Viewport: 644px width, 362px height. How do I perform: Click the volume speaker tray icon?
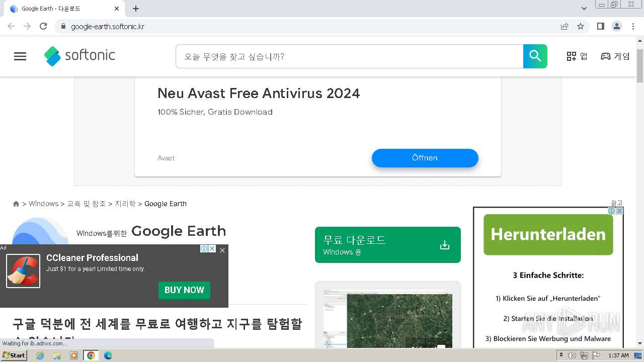572,355
